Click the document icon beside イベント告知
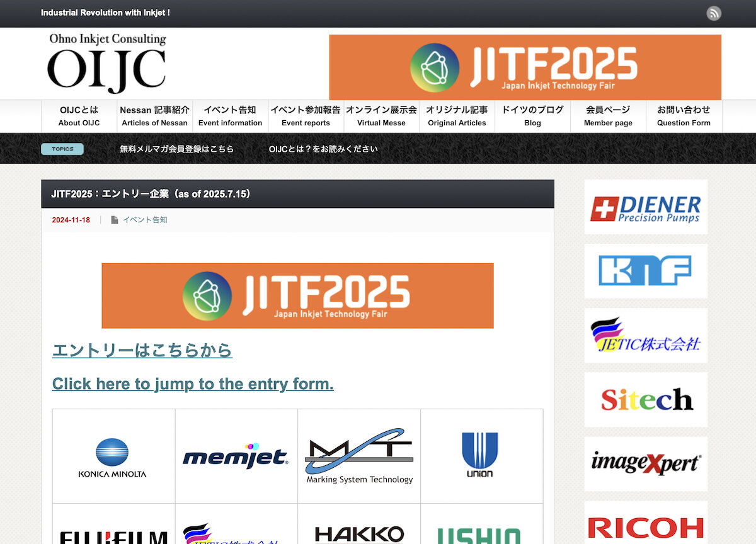 point(115,220)
